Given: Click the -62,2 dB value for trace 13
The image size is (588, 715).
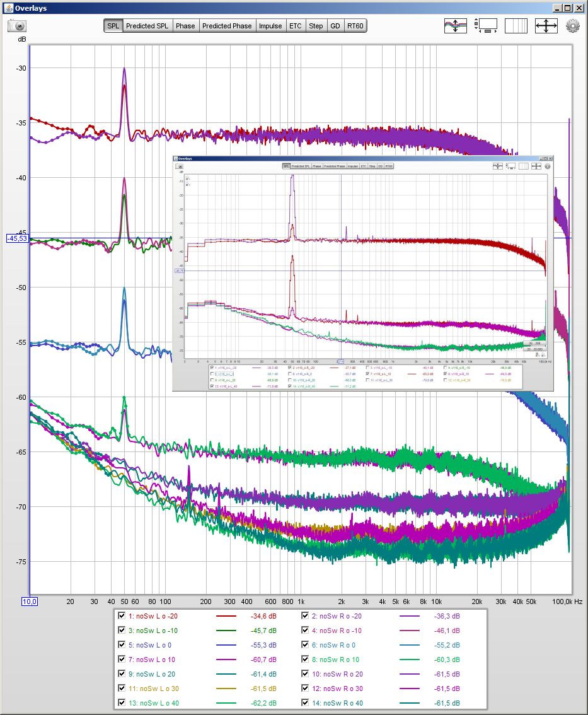Looking at the screenshot, I should coord(263,703).
